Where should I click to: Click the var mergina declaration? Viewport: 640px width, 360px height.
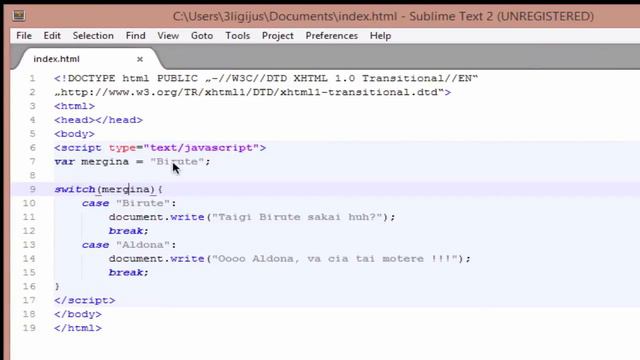tap(132, 162)
